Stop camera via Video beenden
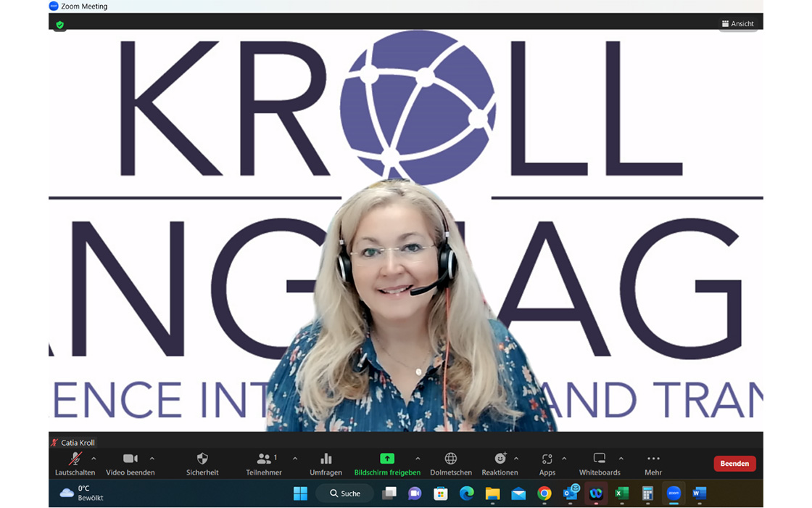The image size is (812, 508). [130, 464]
